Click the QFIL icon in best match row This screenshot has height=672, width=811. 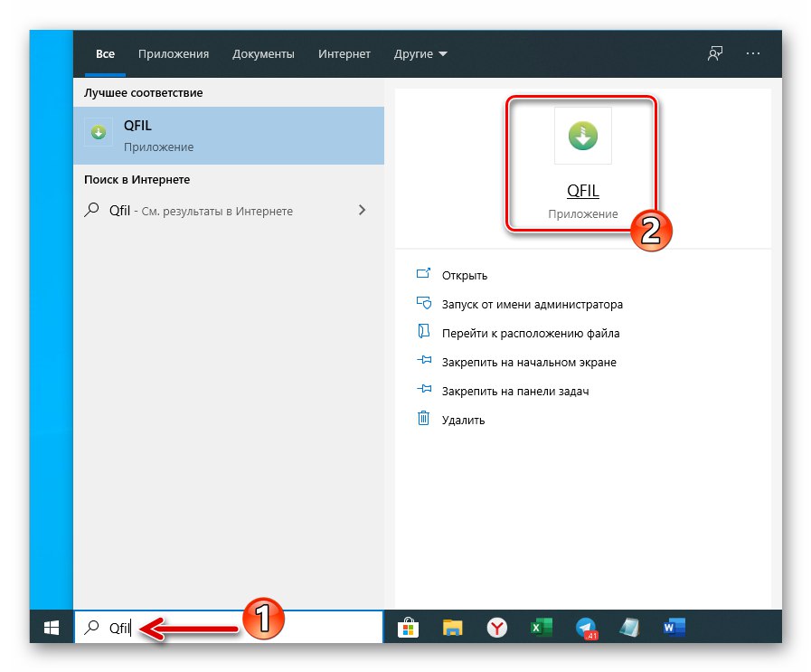[99, 132]
